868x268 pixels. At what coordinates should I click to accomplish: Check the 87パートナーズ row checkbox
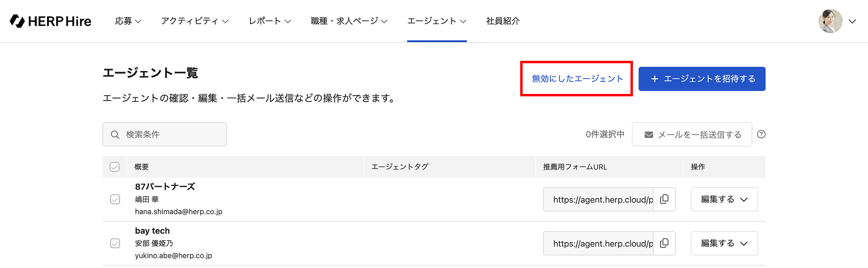click(115, 199)
